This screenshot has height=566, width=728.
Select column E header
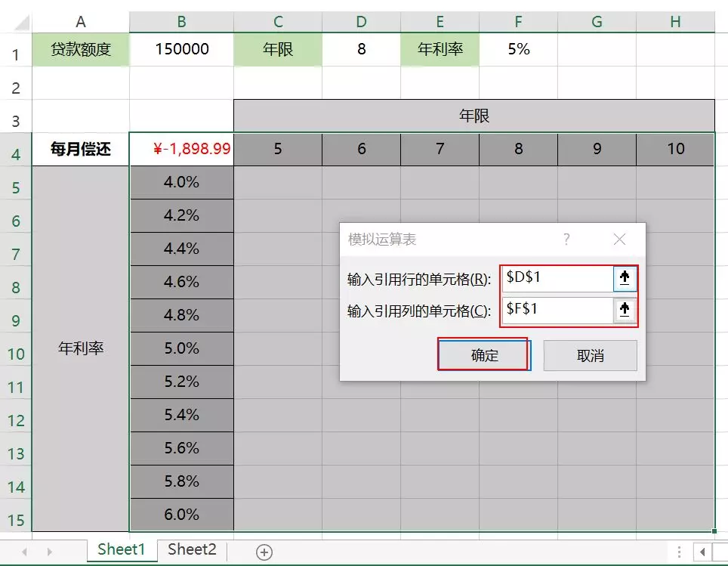coord(440,22)
